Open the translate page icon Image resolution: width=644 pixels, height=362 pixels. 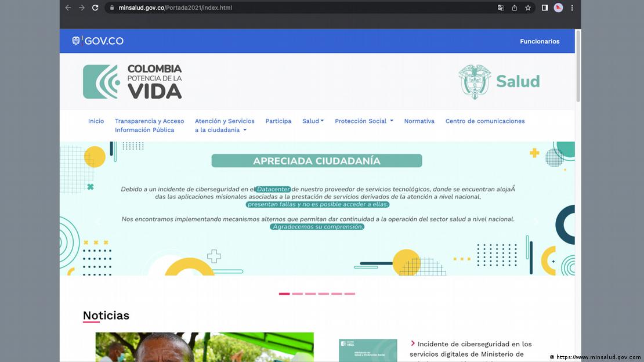[x=501, y=8]
